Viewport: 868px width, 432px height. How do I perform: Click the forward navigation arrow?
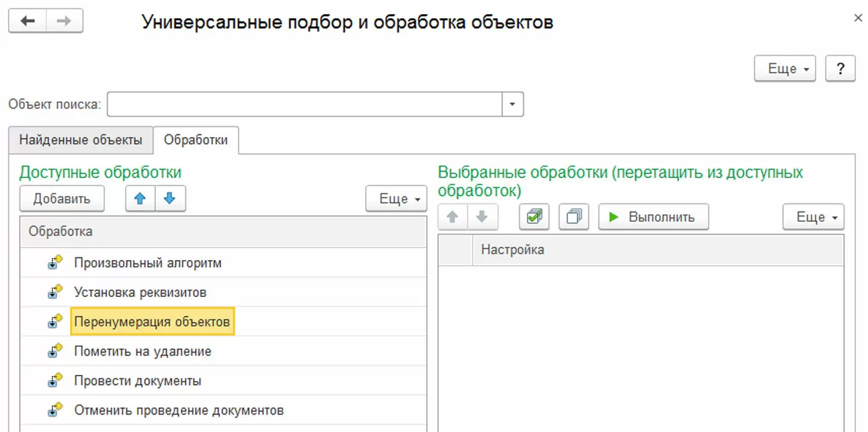pos(65,21)
